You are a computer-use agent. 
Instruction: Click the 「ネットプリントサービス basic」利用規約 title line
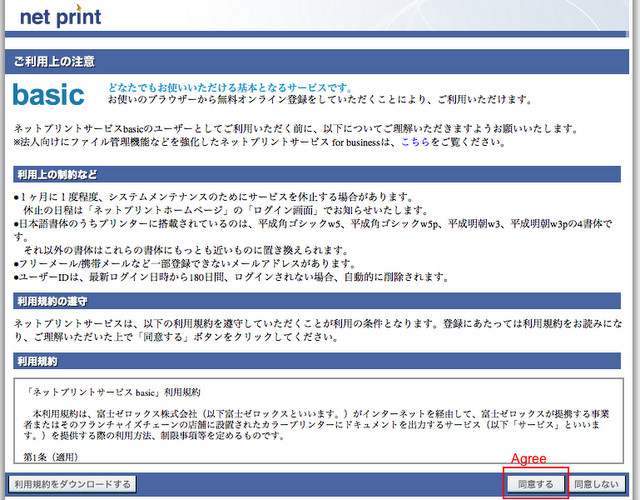coord(113,392)
